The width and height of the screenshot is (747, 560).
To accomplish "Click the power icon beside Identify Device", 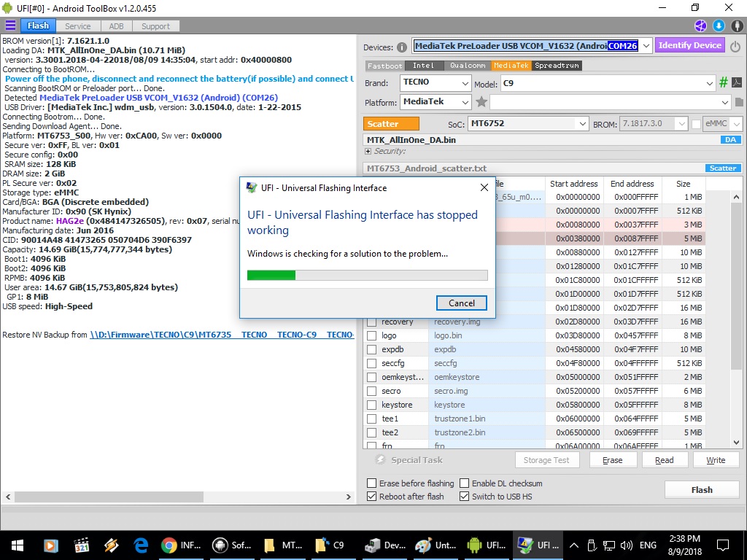I will coord(735,46).
